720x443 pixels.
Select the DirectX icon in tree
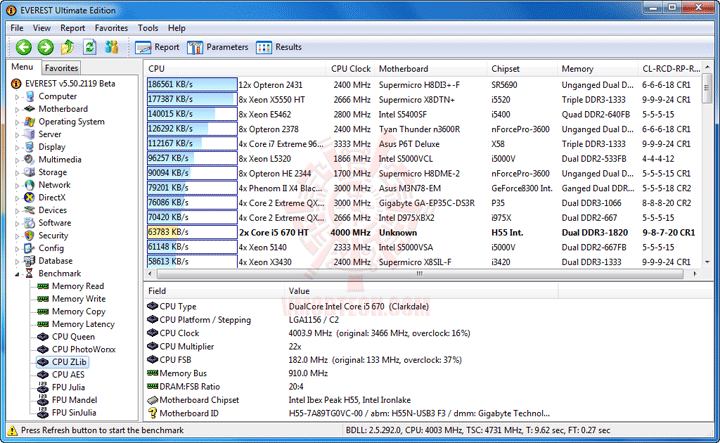pyautogui.click(x=29, y=197)
